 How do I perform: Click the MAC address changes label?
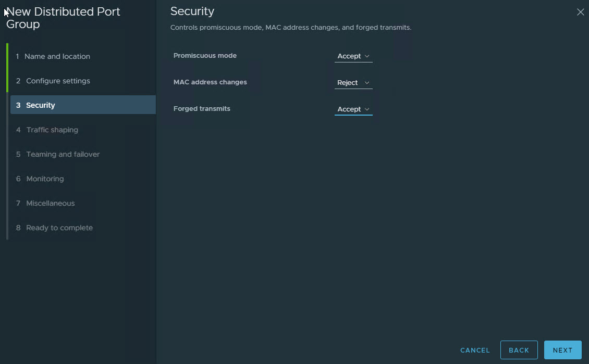[210, 82]
